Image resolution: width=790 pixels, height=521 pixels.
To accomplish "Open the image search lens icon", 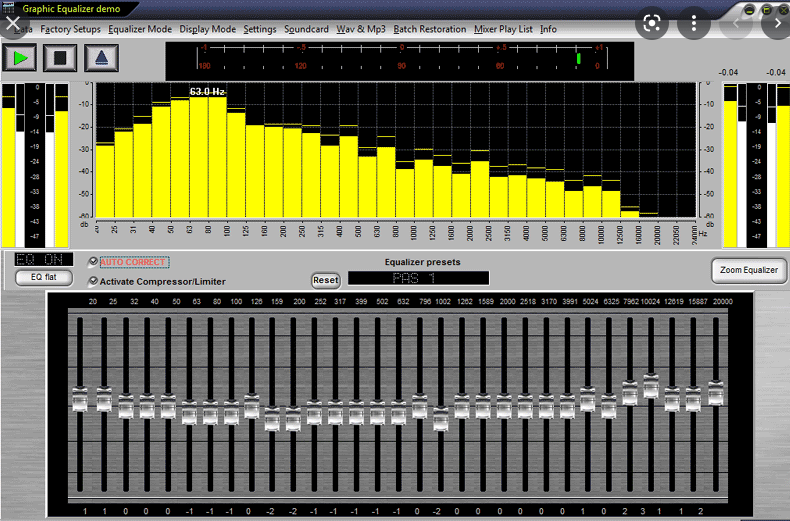I will click(651, 23).
